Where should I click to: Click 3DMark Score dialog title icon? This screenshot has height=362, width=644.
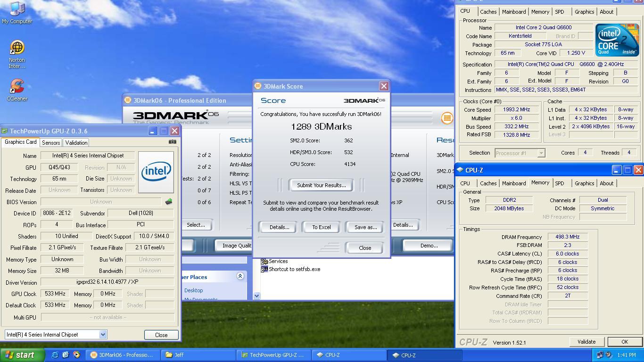[x=258, y=86]
